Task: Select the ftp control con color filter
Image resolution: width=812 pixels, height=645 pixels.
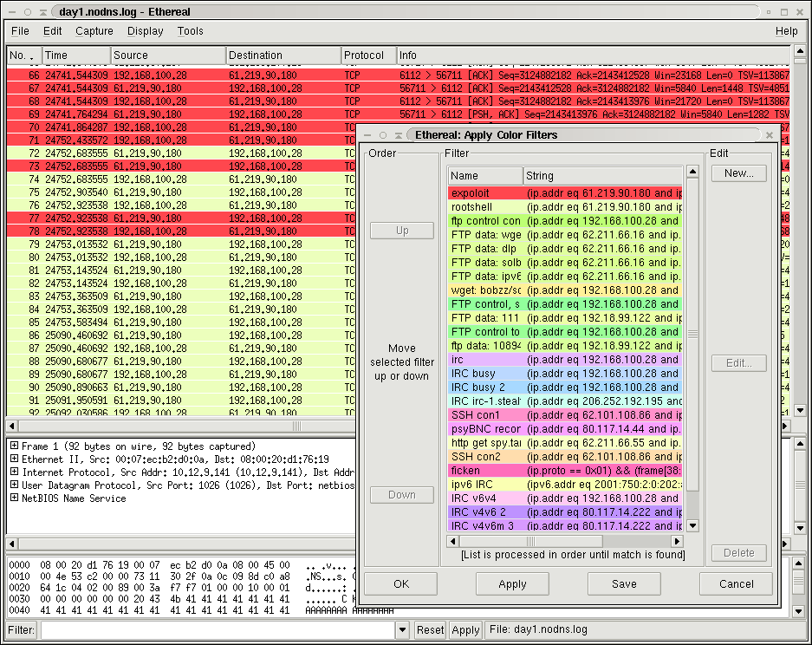Action: tap(565, 221)
